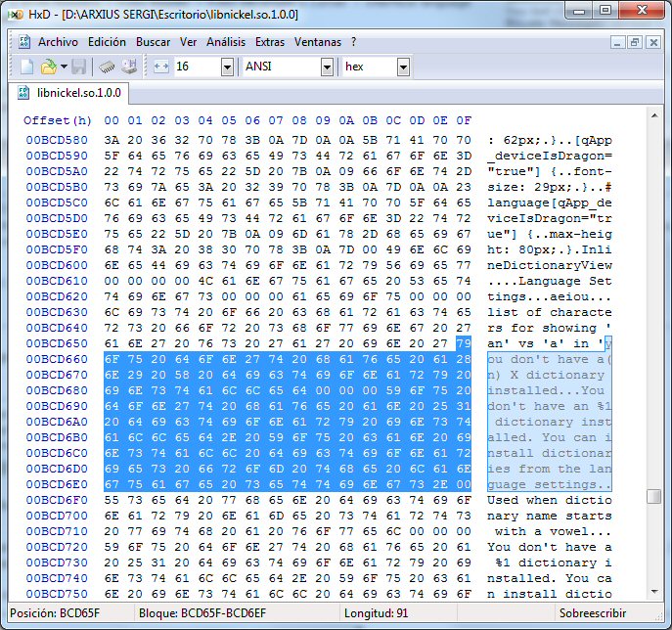Click the bytes-per-row width icon
Viewport: 672px width, 630px height.
pyautogui.click(x=161, y=67)
